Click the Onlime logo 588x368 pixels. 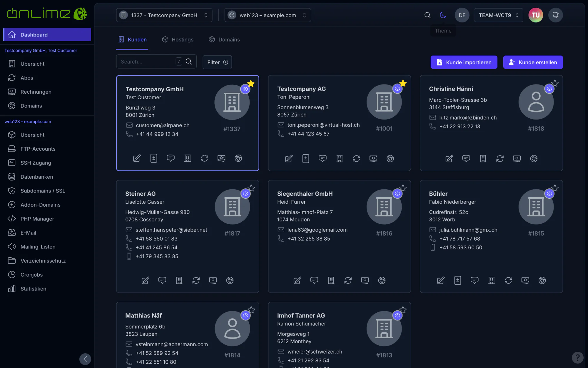click(x=47, y=14)
